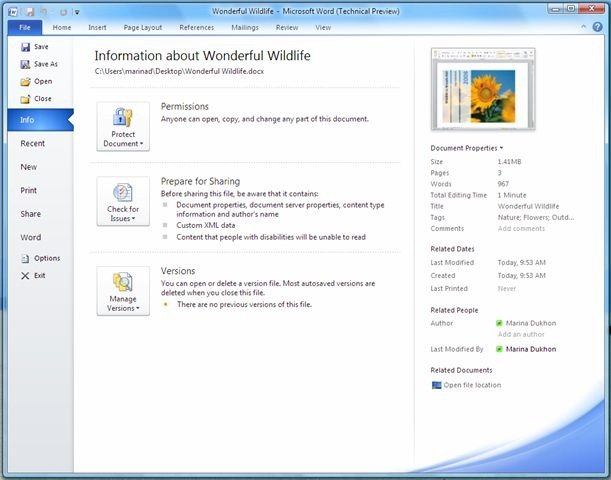Click the Save disk icon in sidebar

25,47
